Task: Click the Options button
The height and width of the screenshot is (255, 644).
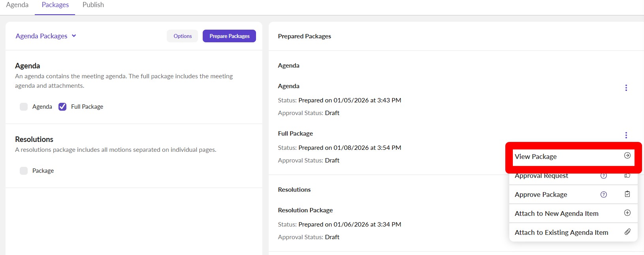Action: (x=182, y=36)
